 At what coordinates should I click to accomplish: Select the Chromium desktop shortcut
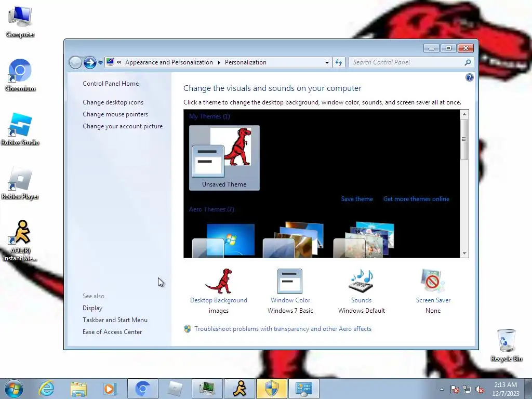(20, 75)
